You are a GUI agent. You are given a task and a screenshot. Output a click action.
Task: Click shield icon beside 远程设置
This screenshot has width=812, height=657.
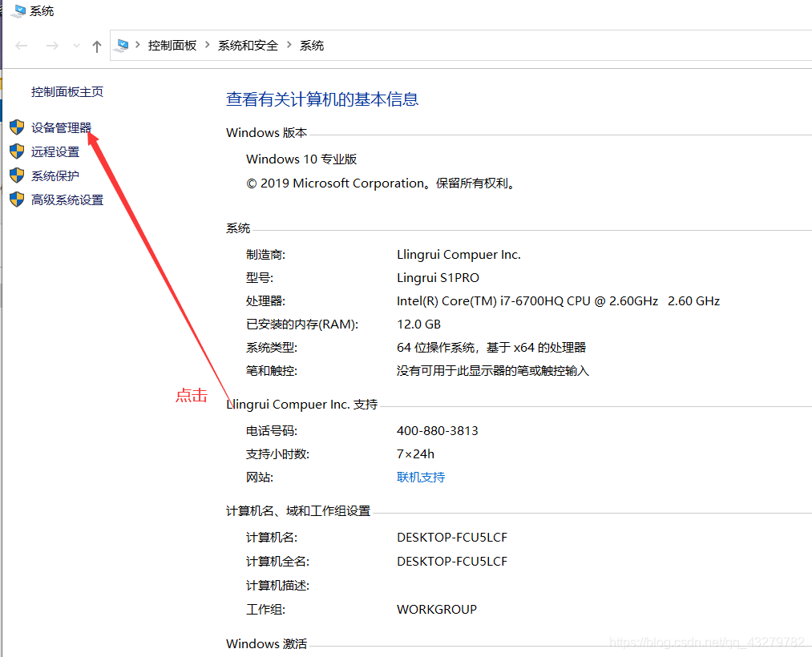pyautogui.click(x=17, y=151)
